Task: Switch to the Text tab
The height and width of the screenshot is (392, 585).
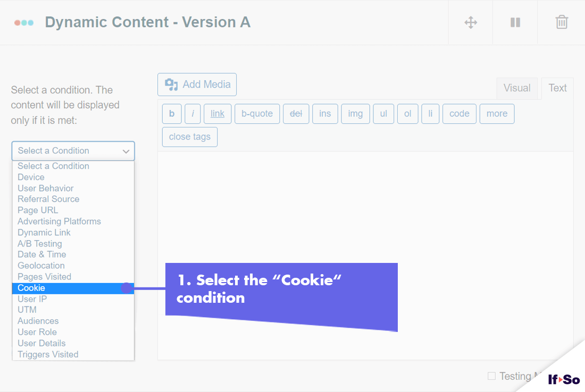Action: [557, 88]
